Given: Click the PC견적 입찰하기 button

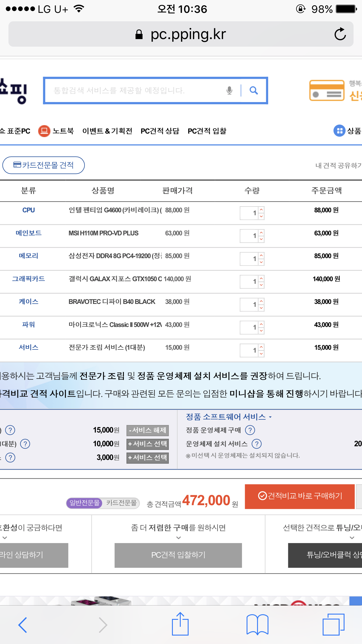Looking at the screenshot, I should (x=178, y=555).
